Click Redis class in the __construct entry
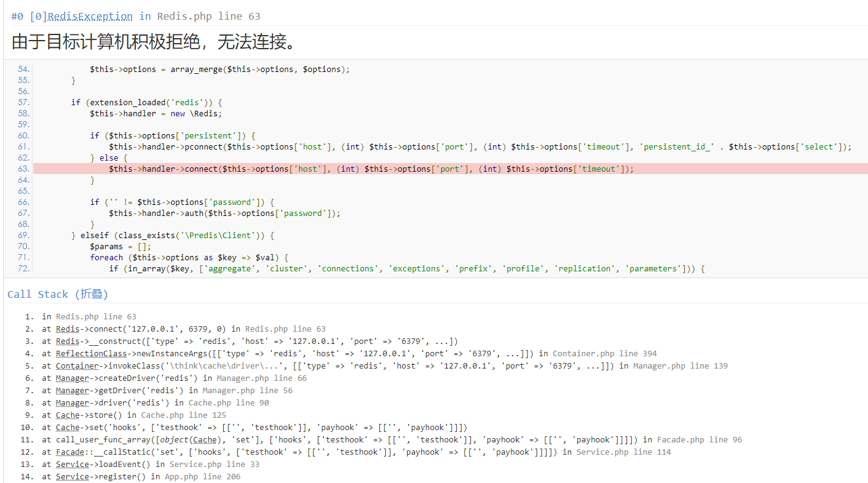This screenshot has height=483, width=868. coord(68,341)
